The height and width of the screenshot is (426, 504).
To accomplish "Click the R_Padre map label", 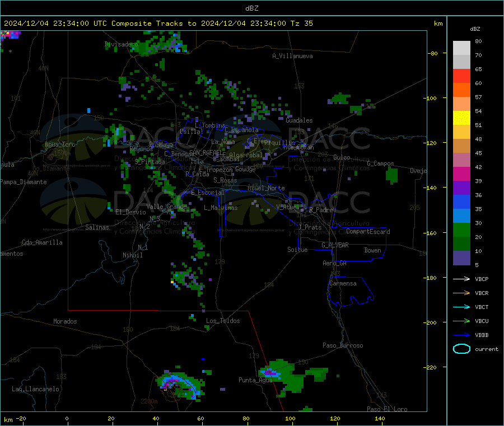I will coord(321,210).
